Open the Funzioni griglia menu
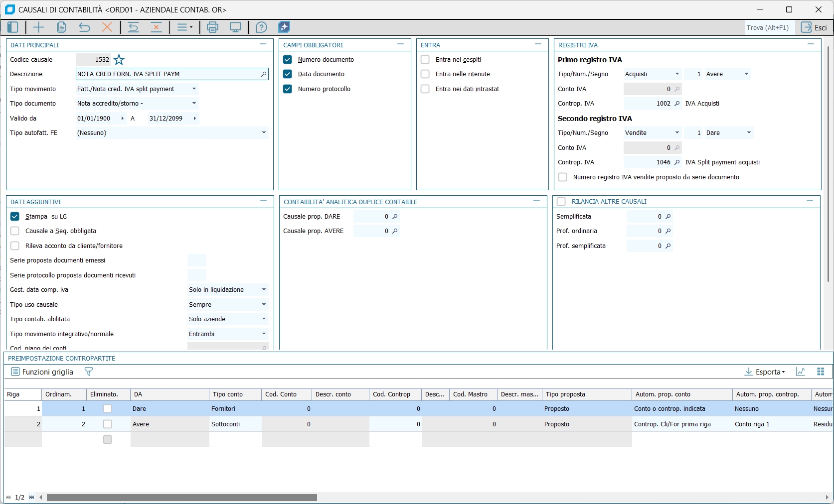 click(x=42, y=372)
